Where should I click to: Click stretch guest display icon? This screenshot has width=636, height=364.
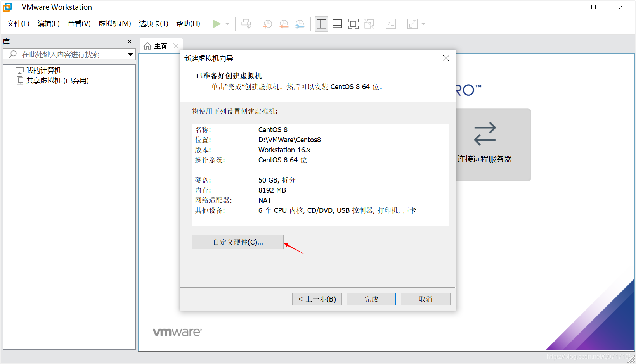coord(412,24)
